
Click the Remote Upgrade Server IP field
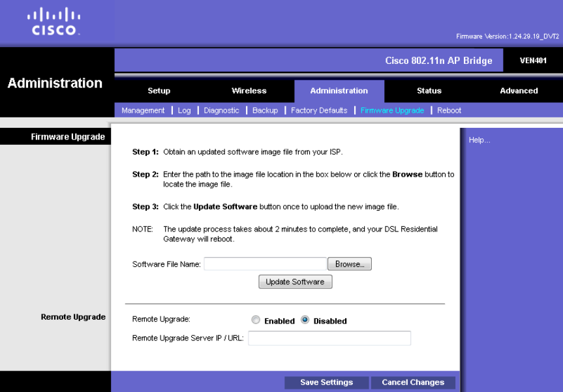coord(329,338)
